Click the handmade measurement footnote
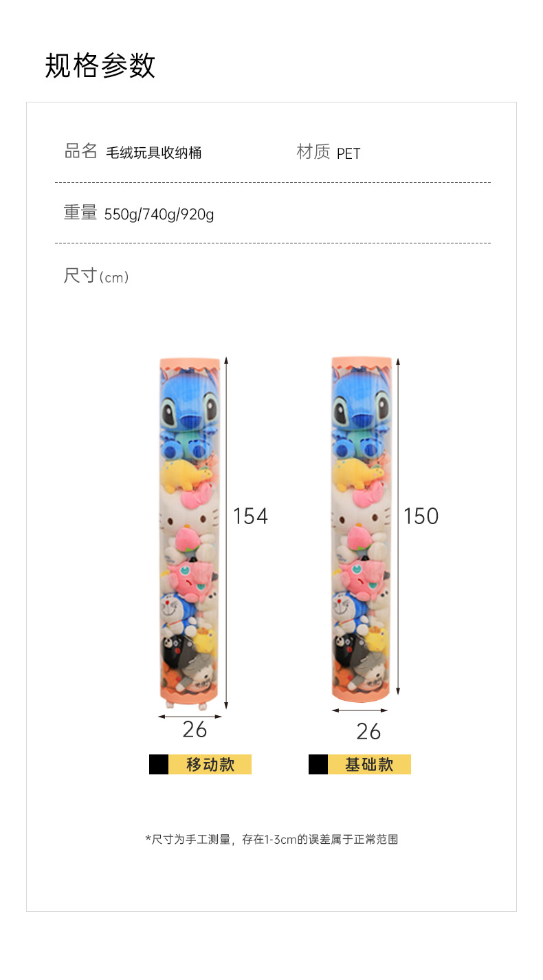This screenshot has width=543, height=980. pos(271,839)
